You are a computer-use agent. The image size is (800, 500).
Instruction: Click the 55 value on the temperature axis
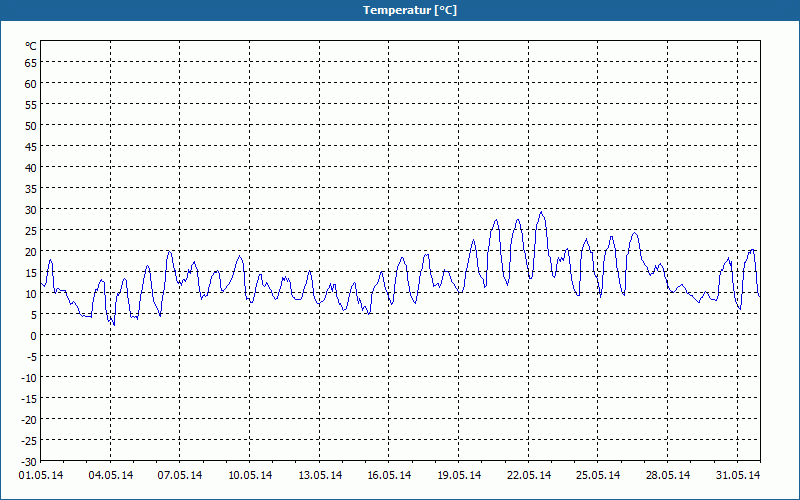31,105
